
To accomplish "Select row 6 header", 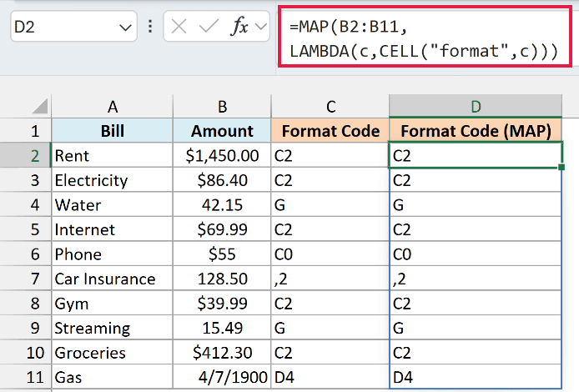I will pyautogui.click(x=26, y=254).
